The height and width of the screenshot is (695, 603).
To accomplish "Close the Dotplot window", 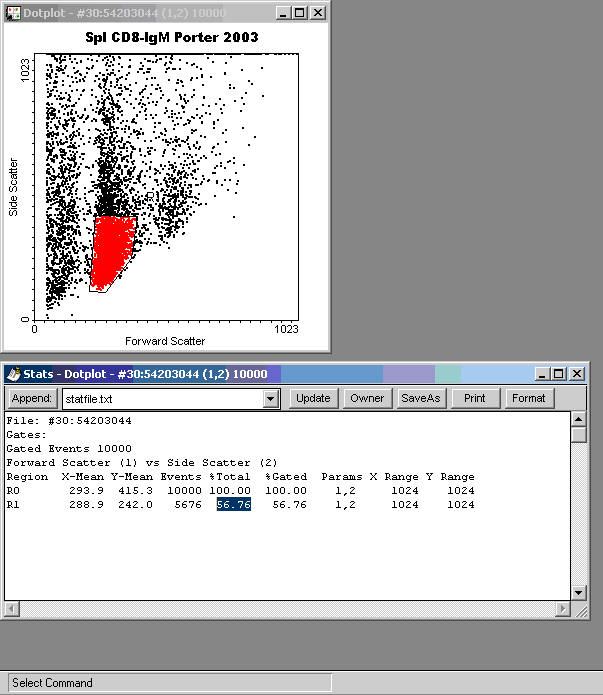I will coord(318,13).
